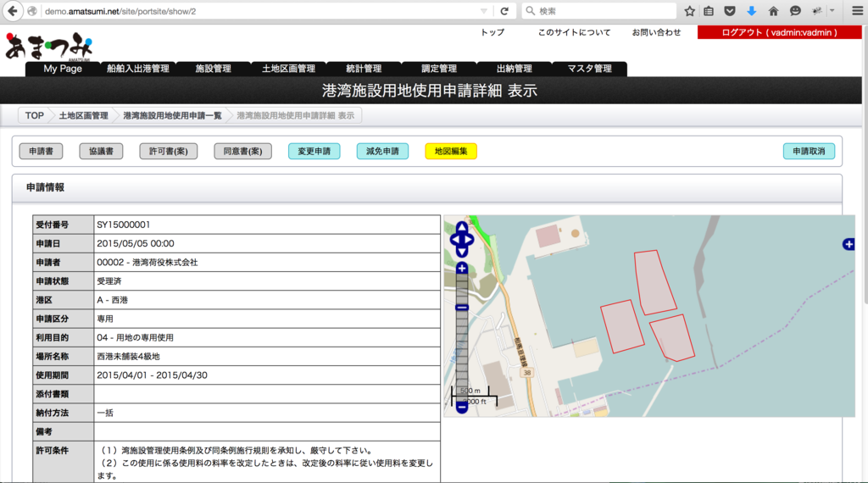868x483 pixels.
Task: Click the トップ link
Action: [492, 33]
